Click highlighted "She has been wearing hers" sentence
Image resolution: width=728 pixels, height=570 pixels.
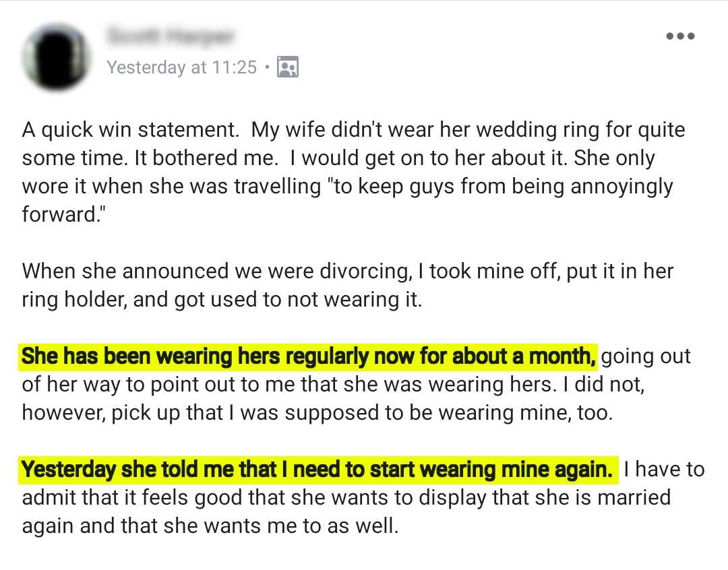point(309,356)
